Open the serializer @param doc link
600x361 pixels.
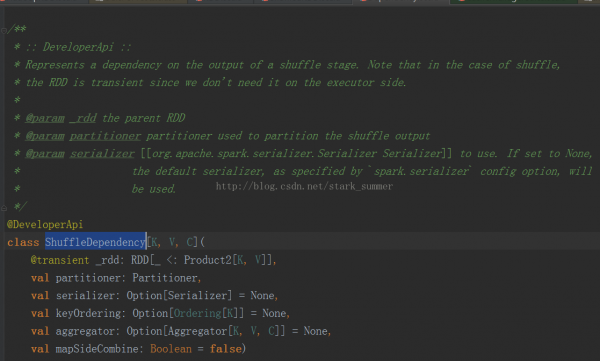pos(102,154)
